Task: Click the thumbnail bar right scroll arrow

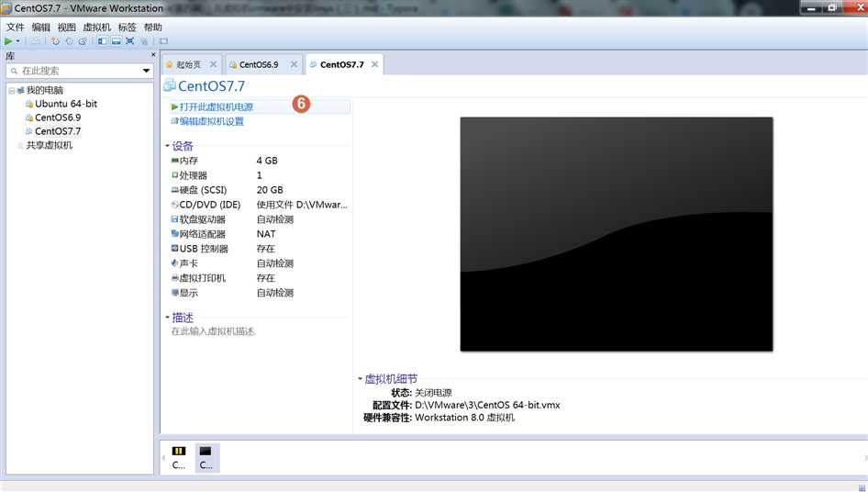Action: point(865,458)
